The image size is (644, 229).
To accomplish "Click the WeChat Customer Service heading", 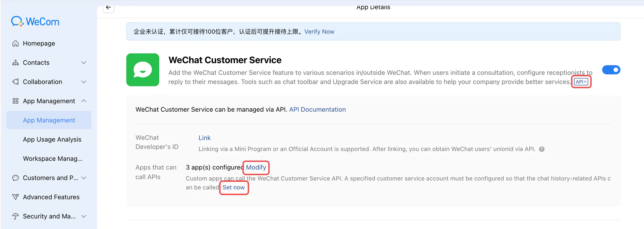I will tap(225, 60).
